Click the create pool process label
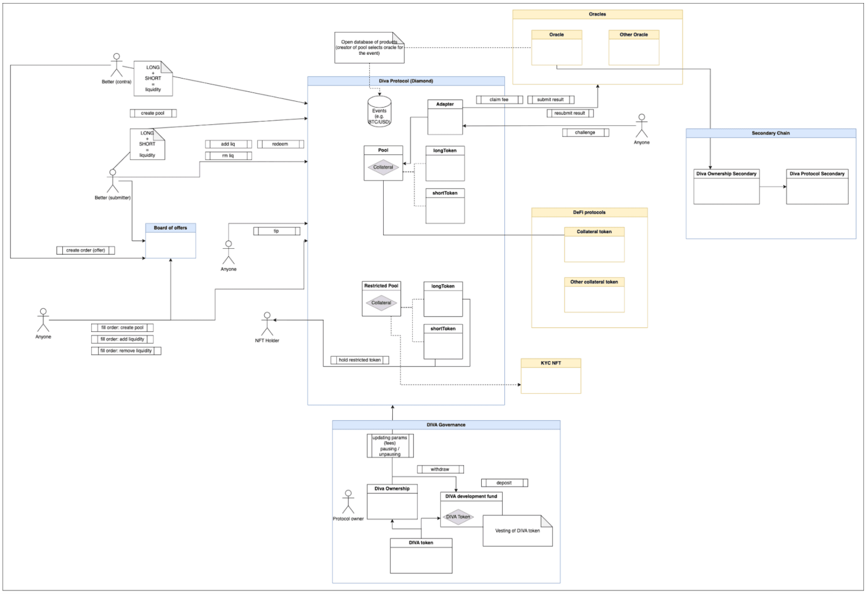This screenshot has height=594, width=868. point(153,113)
